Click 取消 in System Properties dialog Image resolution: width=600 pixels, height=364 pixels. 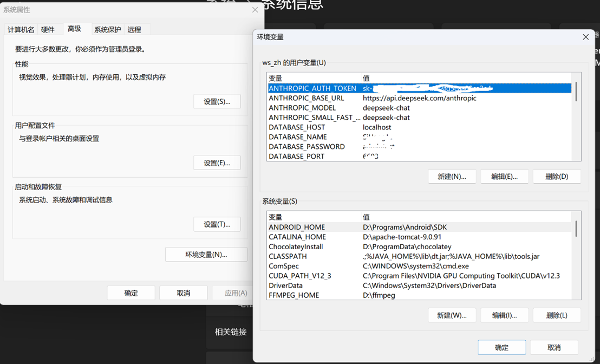point(182,292)
